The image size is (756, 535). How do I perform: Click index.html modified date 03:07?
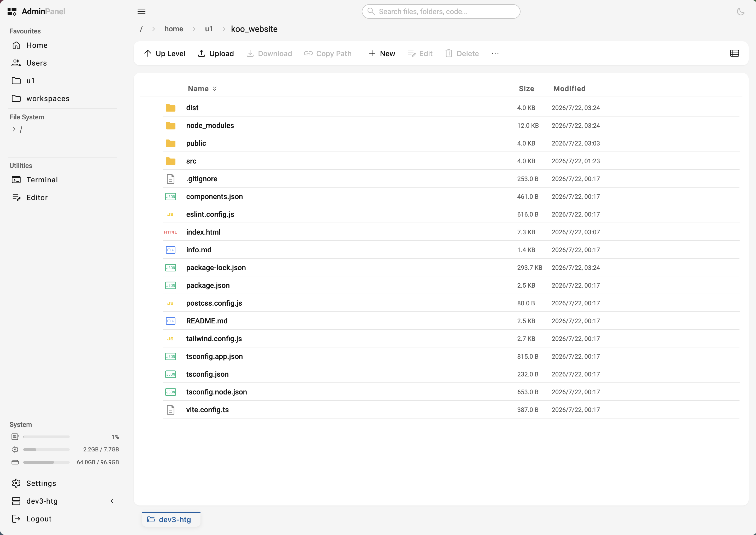576,232
